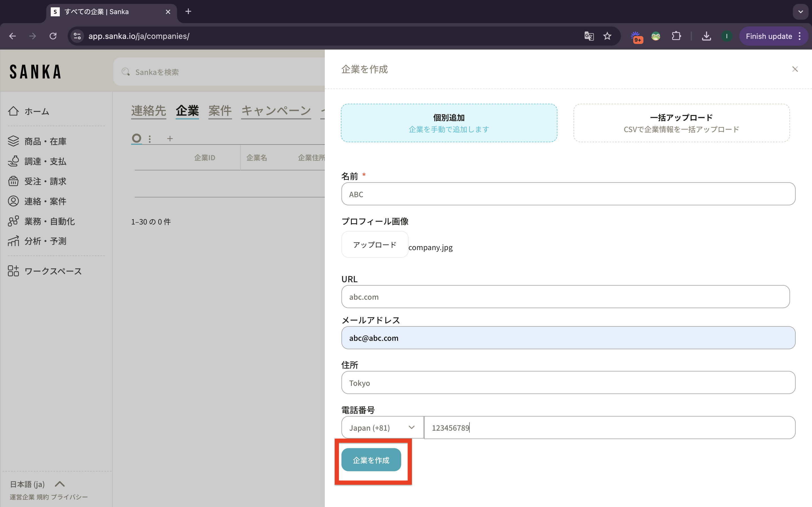Close the 企業を作成 side panel
Image resolution: width=812 pixels, height=507 pixels.
point(795,69)
